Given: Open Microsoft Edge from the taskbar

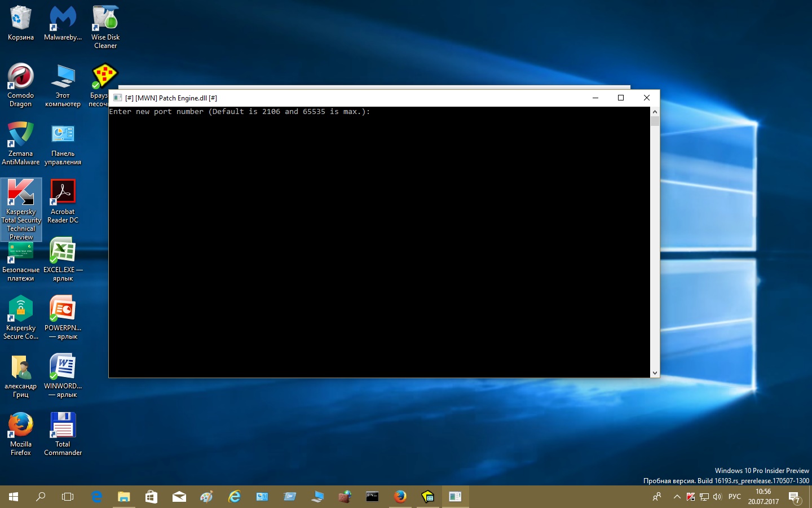Looking at the screenshot, I should coord(96,497).
